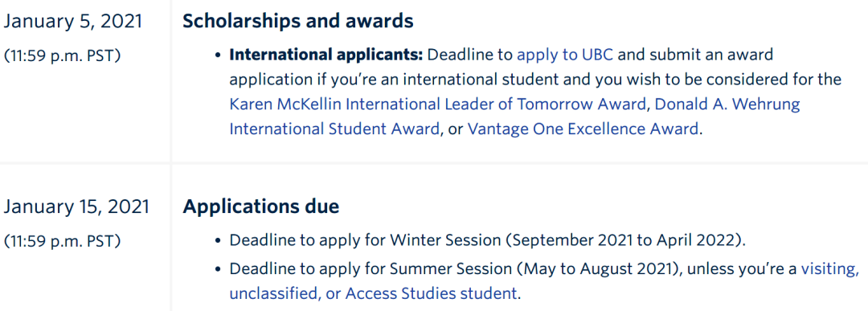Click the bullet before Winter Session deadline
The image size is (868, 311).
[x=219, y=242]
